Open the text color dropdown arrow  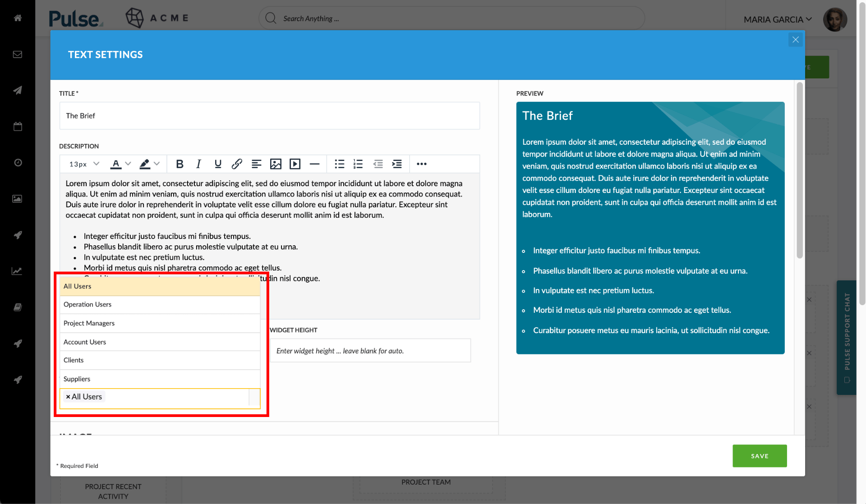pyautogui.click(x=128, y=164)
